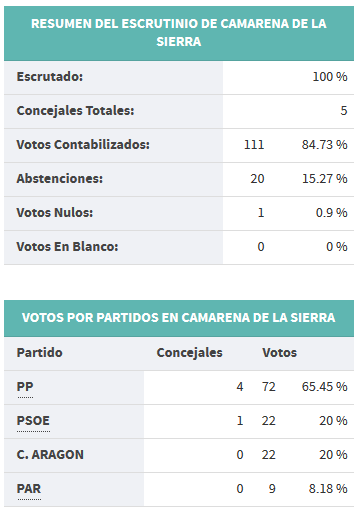The image size is (363, 512).
Task: Click the Votos Contabilizados label
Action: [83, 145]
